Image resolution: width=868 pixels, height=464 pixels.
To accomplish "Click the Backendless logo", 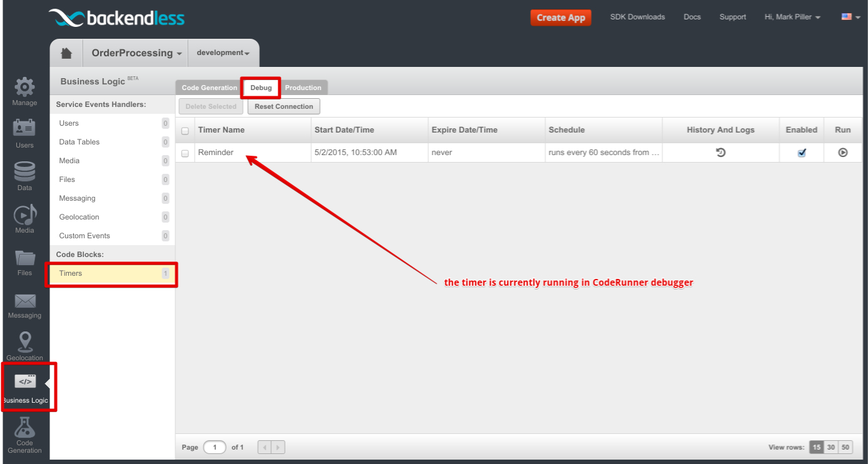I will coord(116,18).
